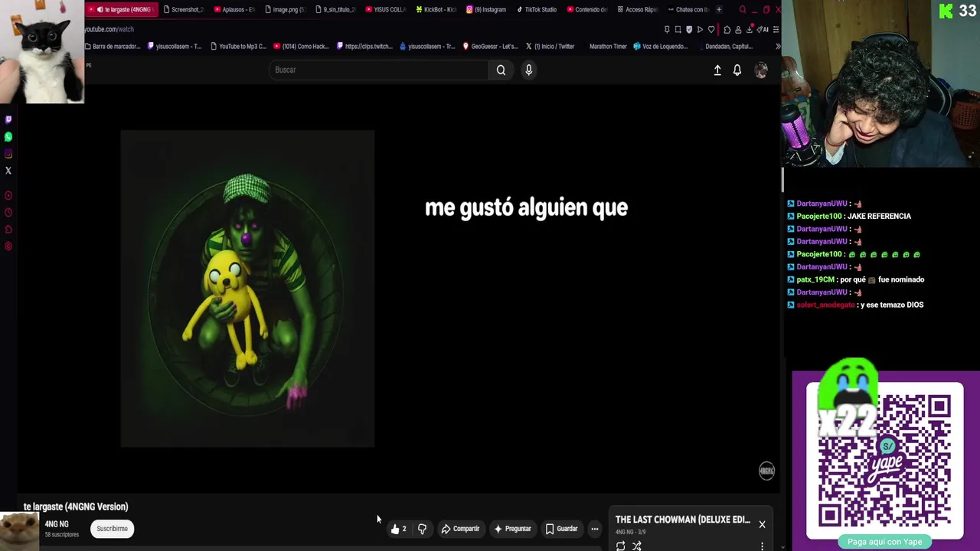
Task: Click chat message 'y ese temazo DIOS'
Action: pos(891,305)
